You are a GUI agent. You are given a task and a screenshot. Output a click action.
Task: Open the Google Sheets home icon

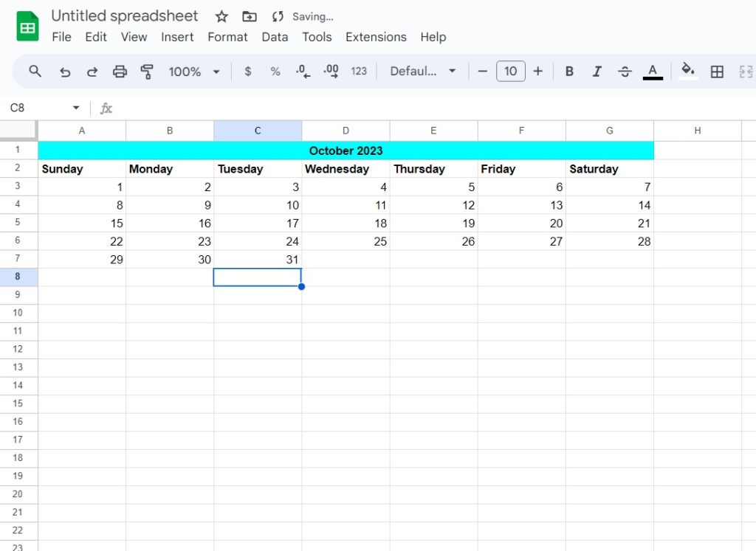pyautogui.click(x=27, y=27)
